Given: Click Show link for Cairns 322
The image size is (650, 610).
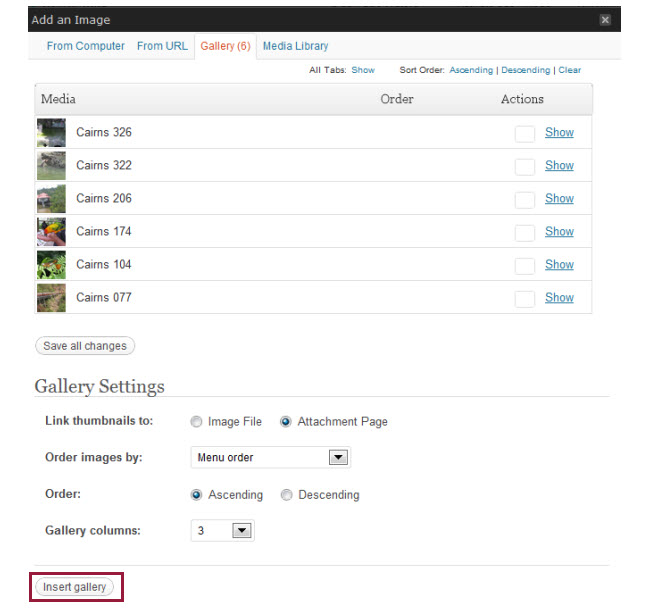Looking at the screenshot, I should coord(559,165).
